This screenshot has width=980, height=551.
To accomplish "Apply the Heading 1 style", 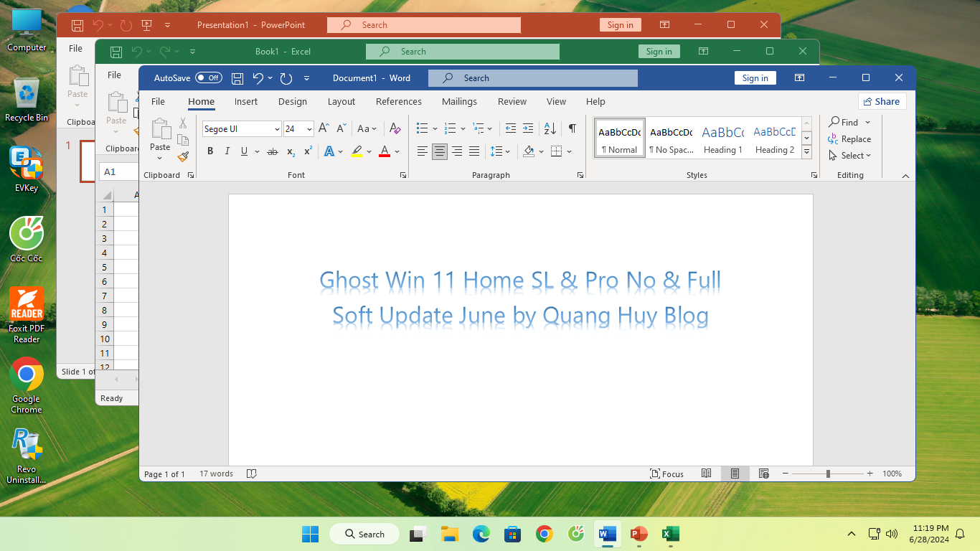I will (723, 137).
